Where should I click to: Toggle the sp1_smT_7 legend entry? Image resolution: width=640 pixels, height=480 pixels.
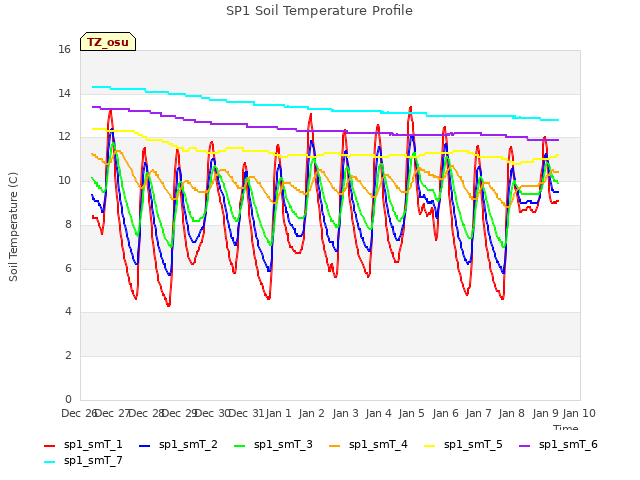tap(83, 460)
